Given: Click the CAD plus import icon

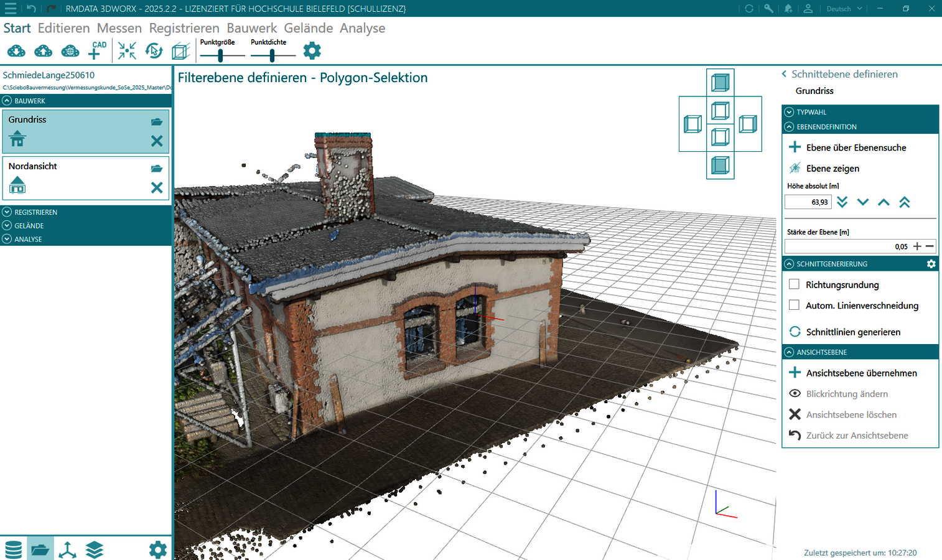Looking at the screenshot, I should pos(96,50).
